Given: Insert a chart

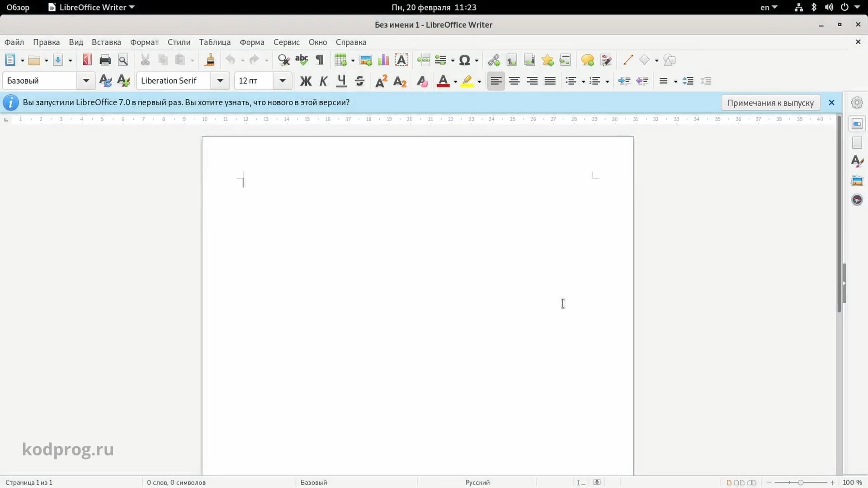Looking at the screenshot, I should pyautogui.click(x=383, y=60).
